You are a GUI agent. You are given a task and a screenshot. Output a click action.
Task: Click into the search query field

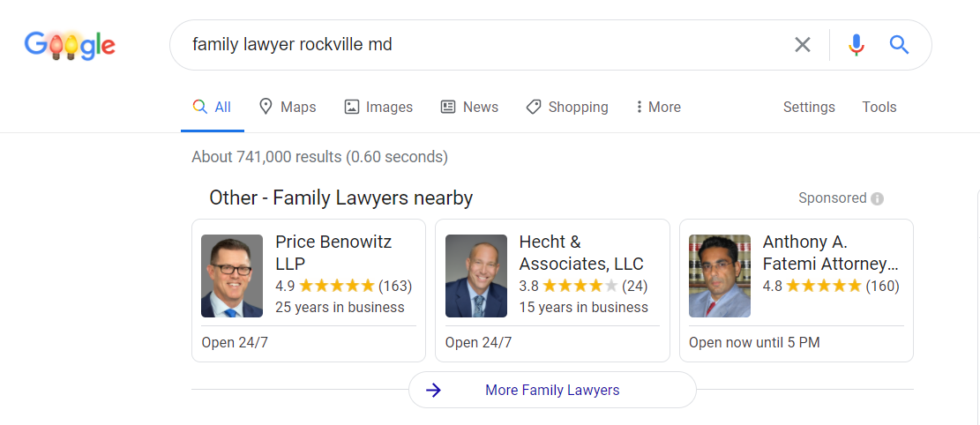click(476, 45)
